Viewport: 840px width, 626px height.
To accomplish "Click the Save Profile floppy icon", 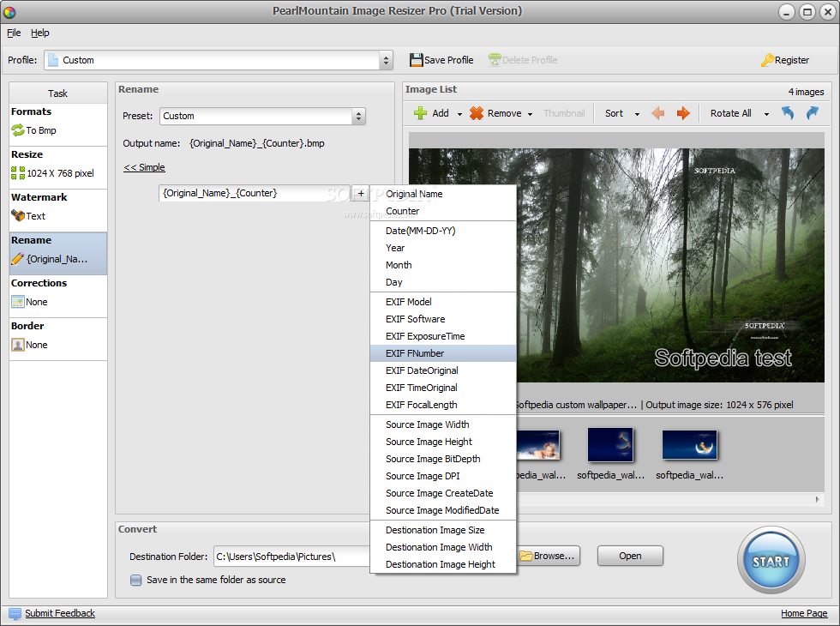I will 417,60.
